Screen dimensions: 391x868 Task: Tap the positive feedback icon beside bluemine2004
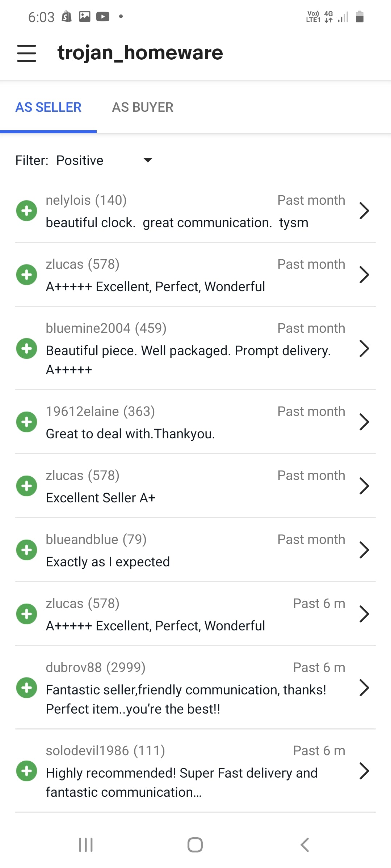(26, 349)
